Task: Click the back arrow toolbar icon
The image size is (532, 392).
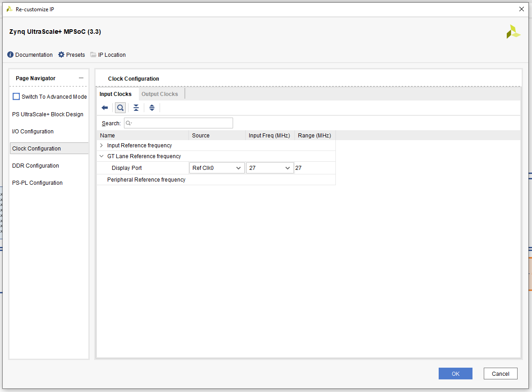Action: (x=105, y=108)
